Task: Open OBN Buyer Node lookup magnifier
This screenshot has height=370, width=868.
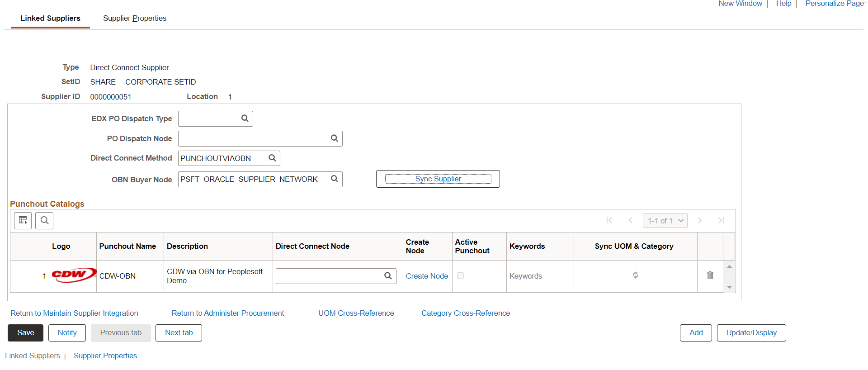Action: pyautogui.click(x=334, y=179)
